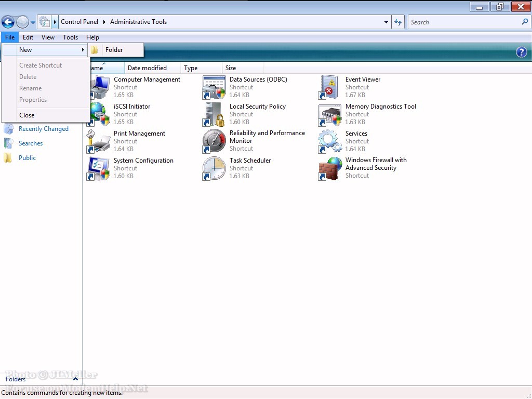Click the Refresh button beside the address bar
532x399 pixels.
[x=398, y=22]
